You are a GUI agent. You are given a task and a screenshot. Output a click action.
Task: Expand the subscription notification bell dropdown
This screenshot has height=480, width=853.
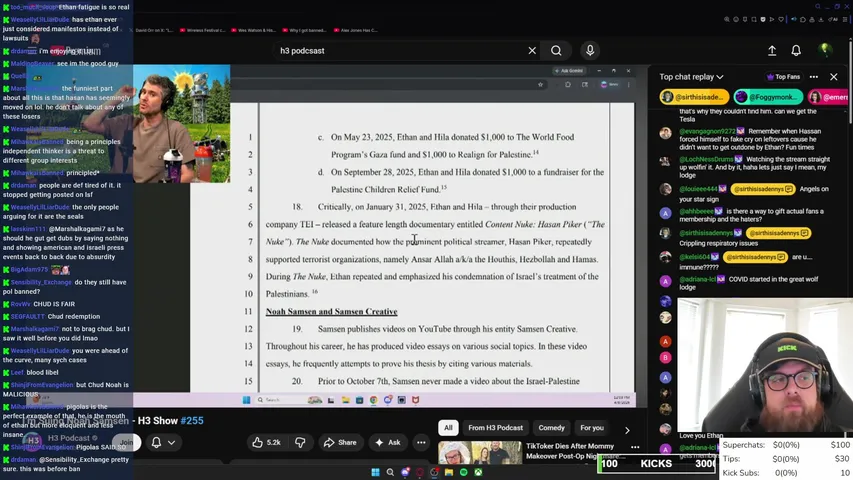pyautogui.click(x=164, y=442)
